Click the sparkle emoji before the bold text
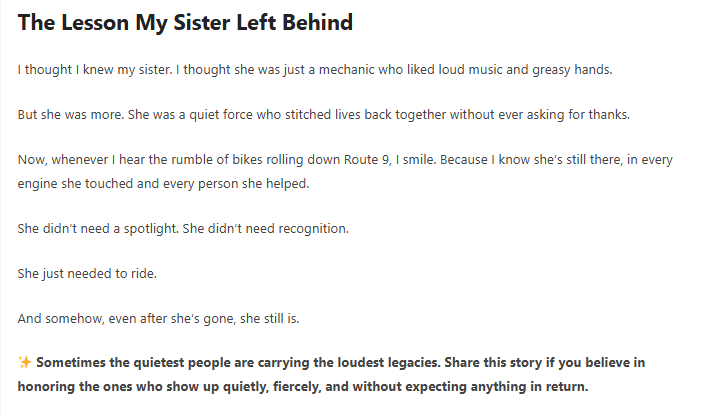717x415 pixels. 26,363
